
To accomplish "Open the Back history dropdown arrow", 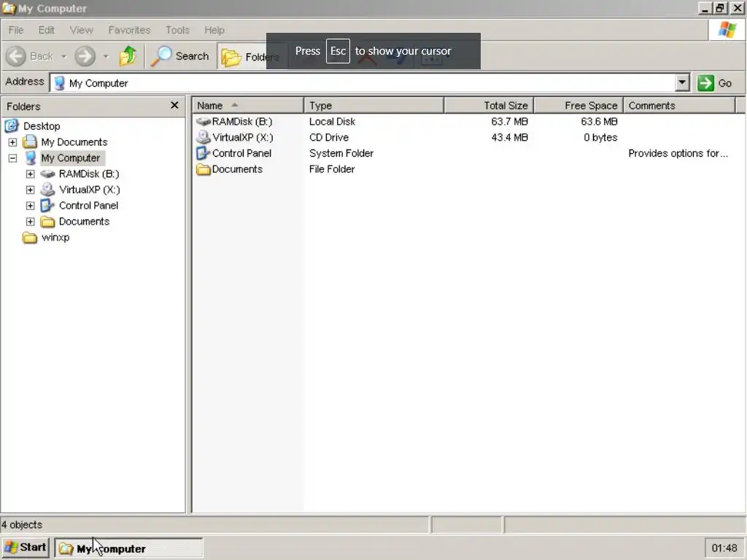I will 63,56.
